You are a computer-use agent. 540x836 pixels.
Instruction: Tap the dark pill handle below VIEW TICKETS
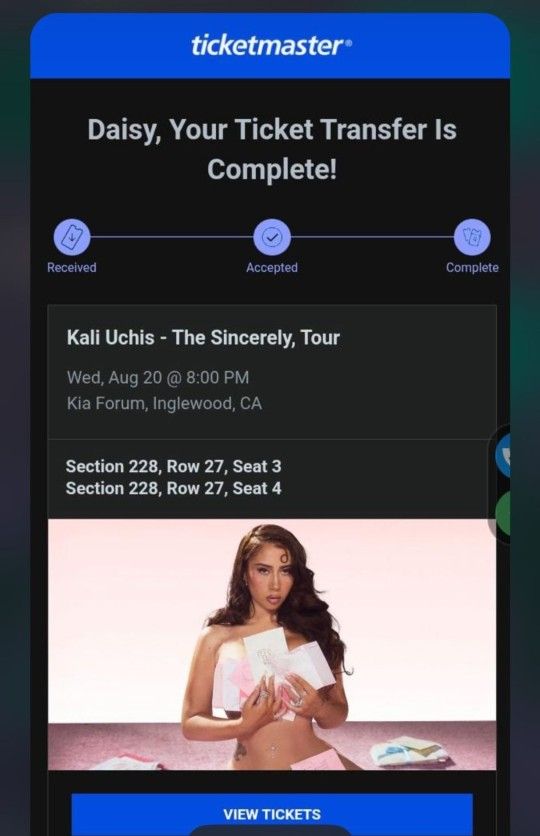[x=269, y=831]
